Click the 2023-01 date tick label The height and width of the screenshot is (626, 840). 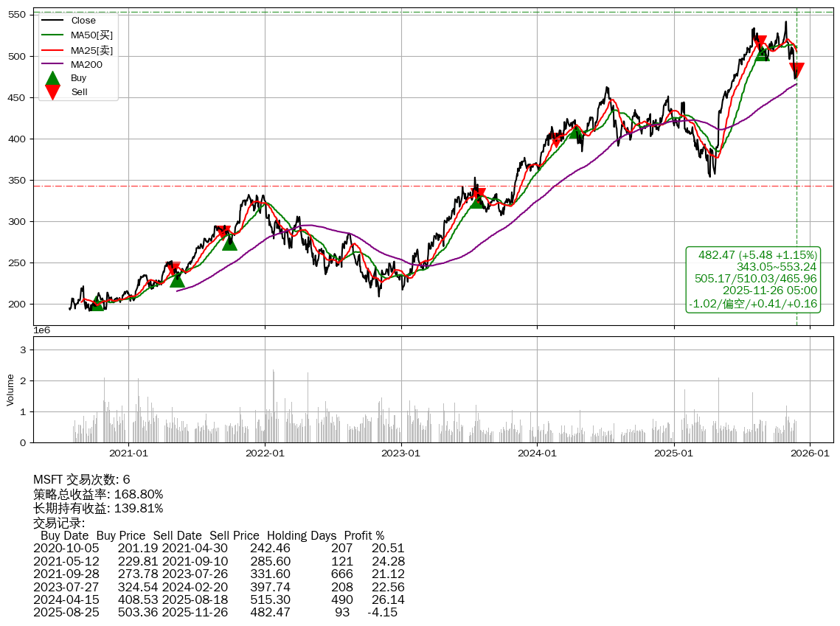(x=400, y=453)
